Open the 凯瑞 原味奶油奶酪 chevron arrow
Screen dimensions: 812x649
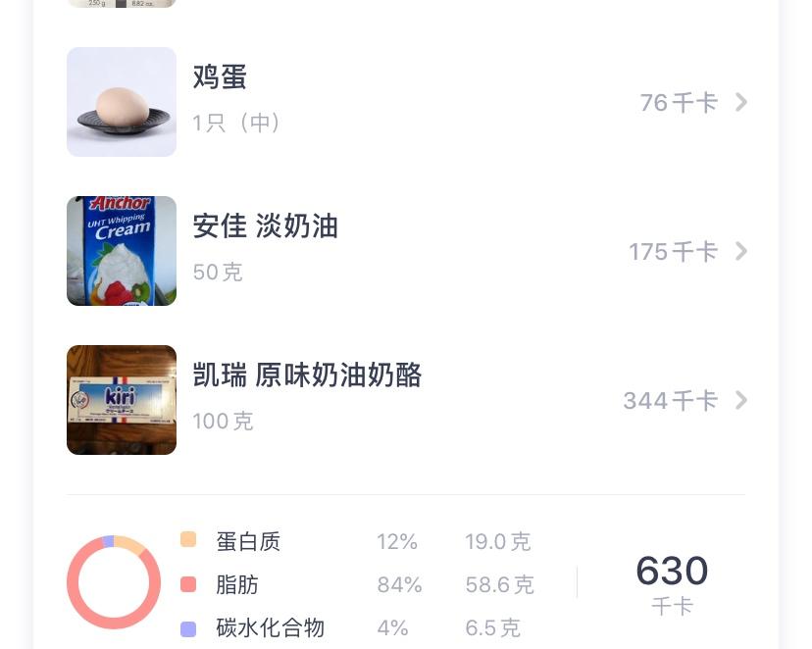tap(741, 400)
